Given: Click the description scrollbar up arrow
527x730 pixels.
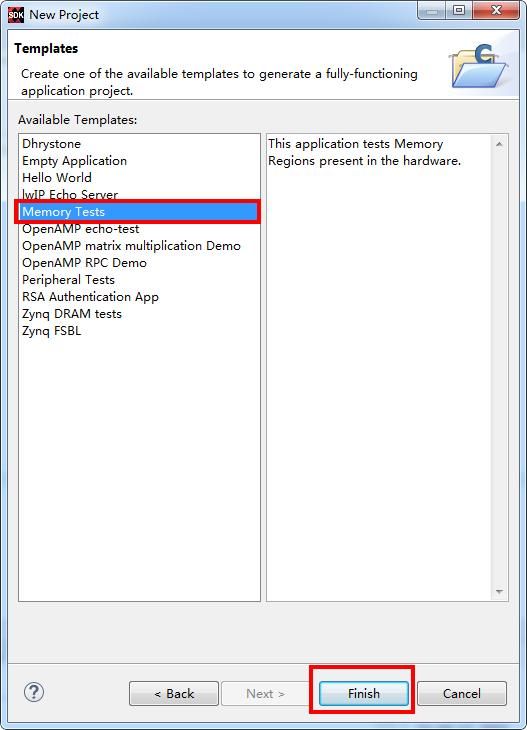Looking at the screenshot, I should click(499, 144).
